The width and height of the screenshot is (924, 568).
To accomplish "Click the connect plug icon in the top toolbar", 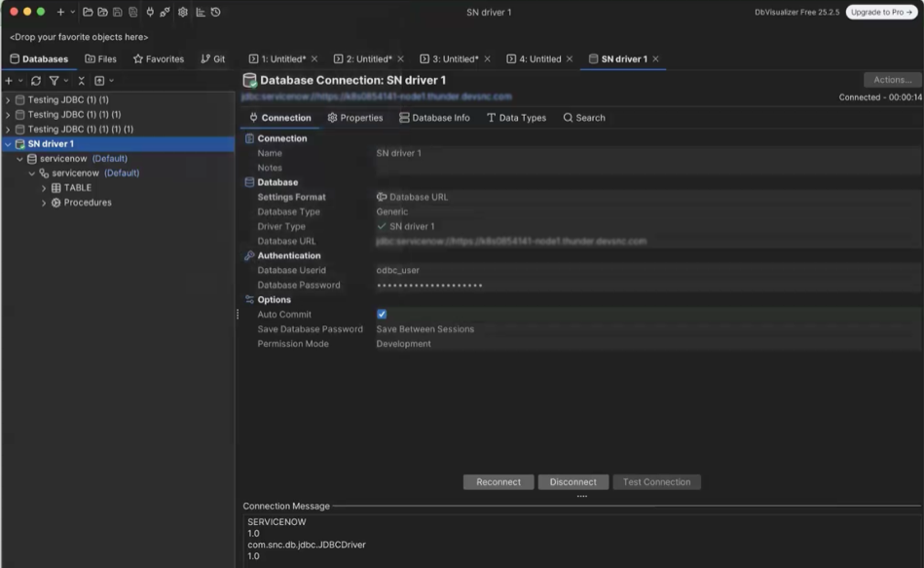I will click(150, 12).
